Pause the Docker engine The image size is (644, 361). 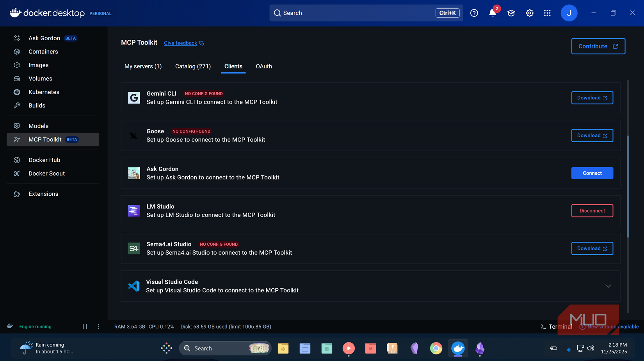[x=85, y=327]
